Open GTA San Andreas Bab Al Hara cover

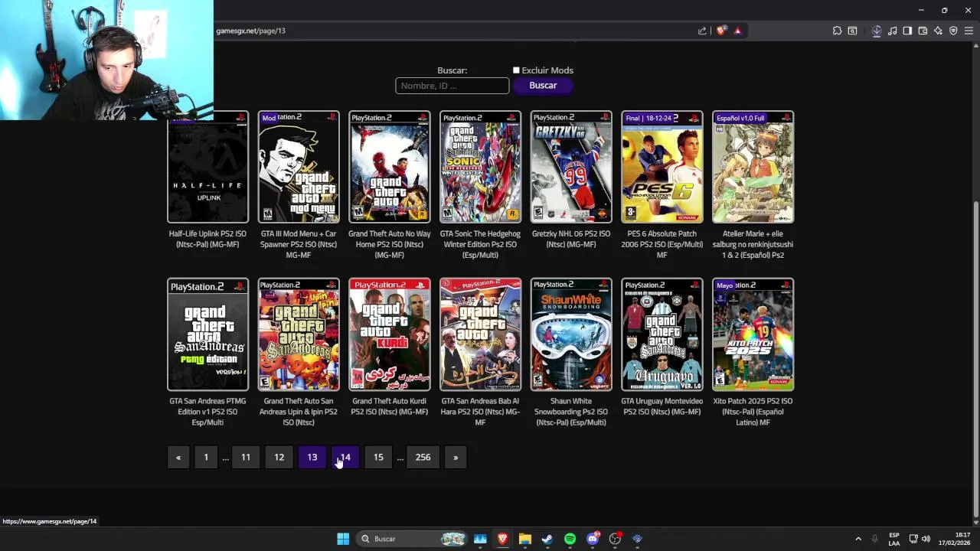[x=480, y=334]
